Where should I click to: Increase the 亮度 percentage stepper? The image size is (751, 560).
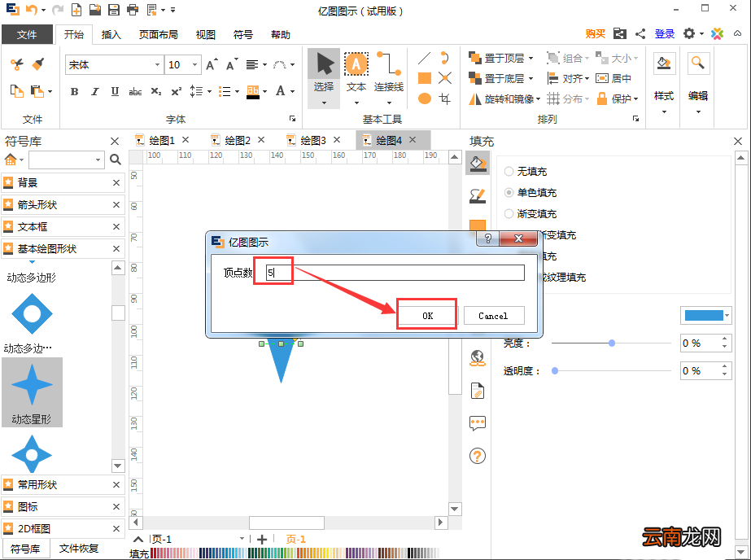725,339
